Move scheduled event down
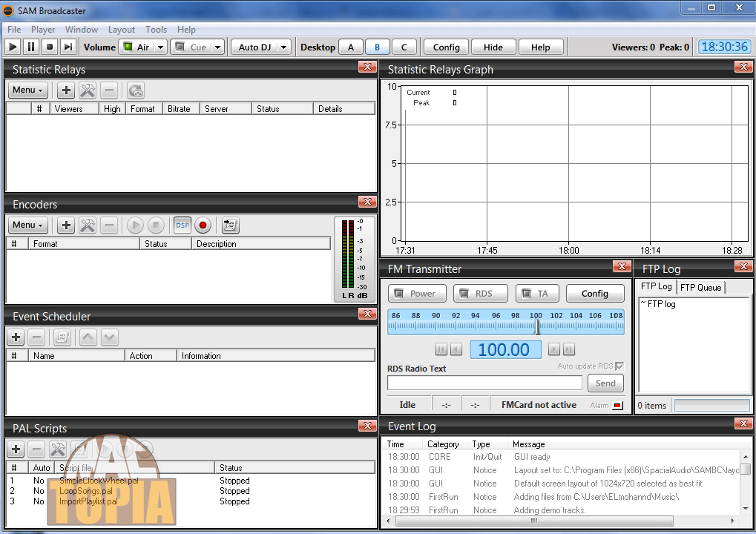The height and width of the screenshot is (534, 756). [x=110, y=337]
